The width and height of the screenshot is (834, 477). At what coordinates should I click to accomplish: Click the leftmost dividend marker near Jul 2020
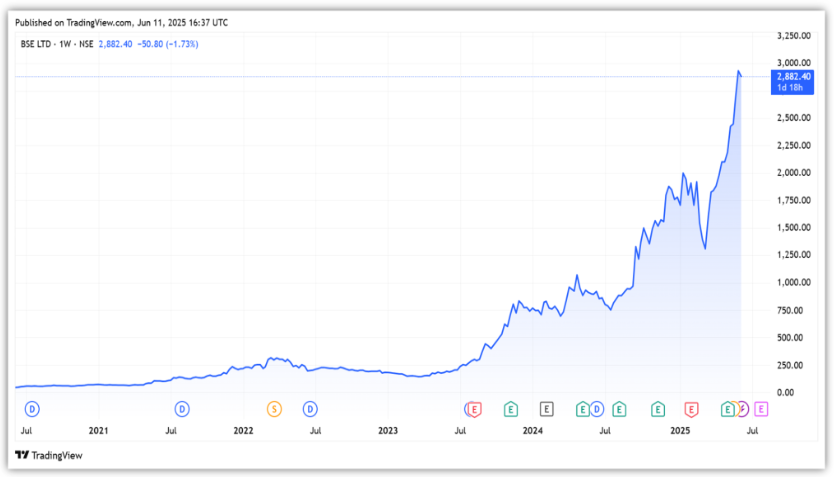click(x=32, y=408)
